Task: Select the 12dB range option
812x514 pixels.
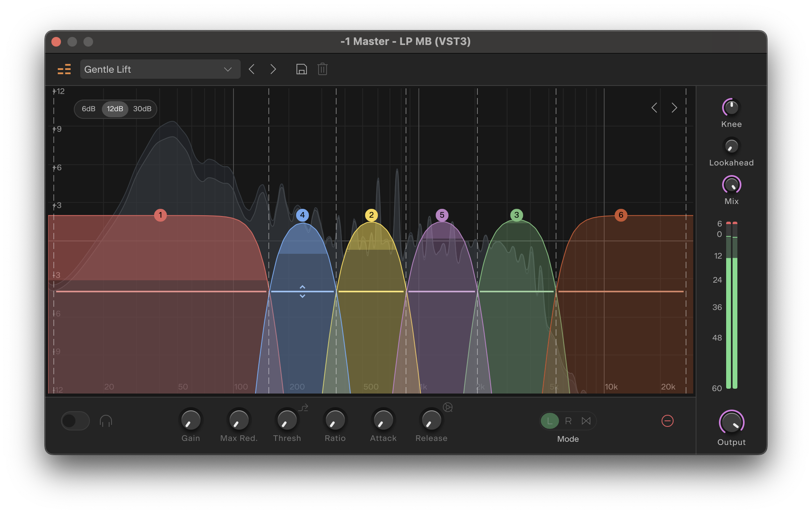Action: point(115,109)
